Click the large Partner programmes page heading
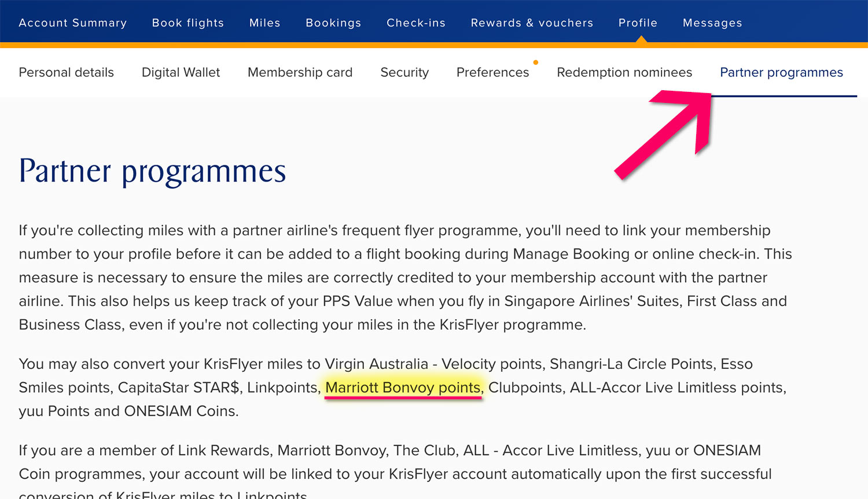868x499 pixels. (x=152, y=171)
